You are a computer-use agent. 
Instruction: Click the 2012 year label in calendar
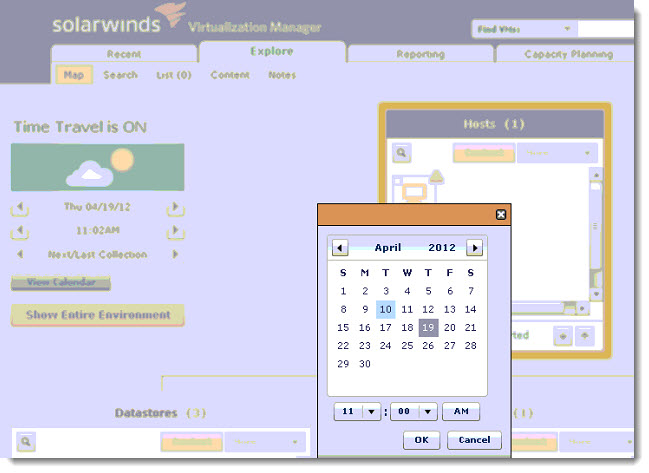442,247
